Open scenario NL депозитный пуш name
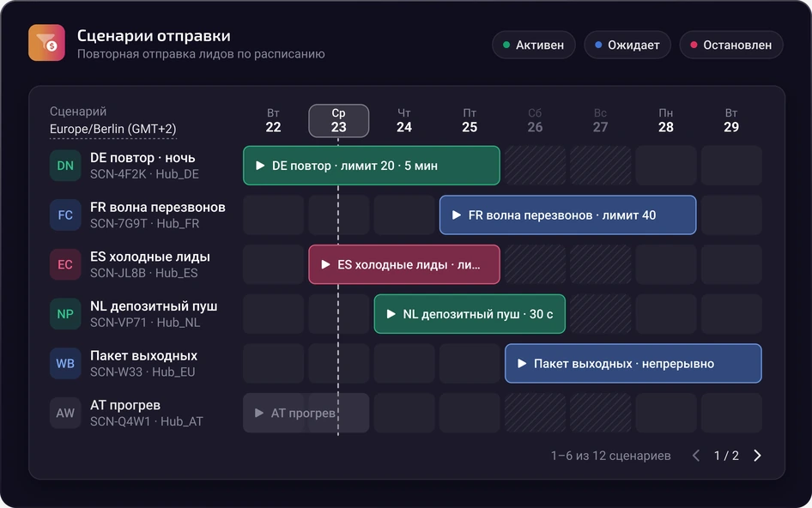Image resolution: width=812 pixels, height=508 pixels. click(x=154, y=306)
